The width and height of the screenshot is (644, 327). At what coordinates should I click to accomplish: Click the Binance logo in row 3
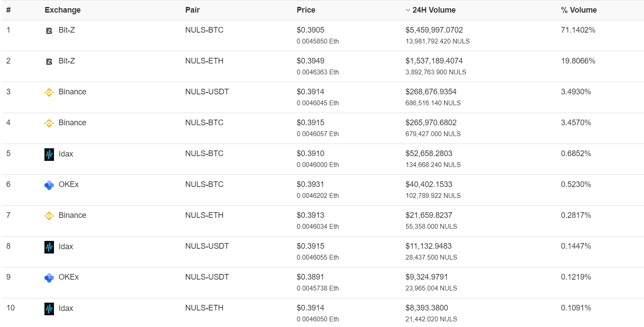49,92
